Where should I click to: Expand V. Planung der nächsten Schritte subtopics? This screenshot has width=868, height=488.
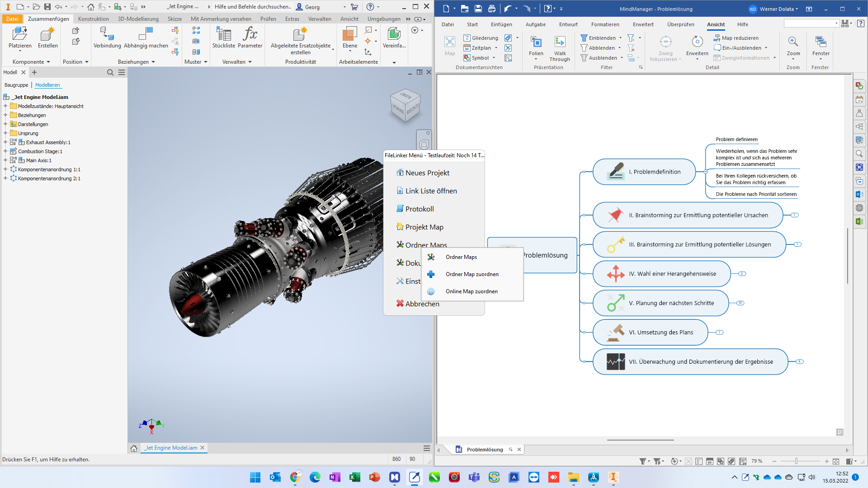pos(740,303)
